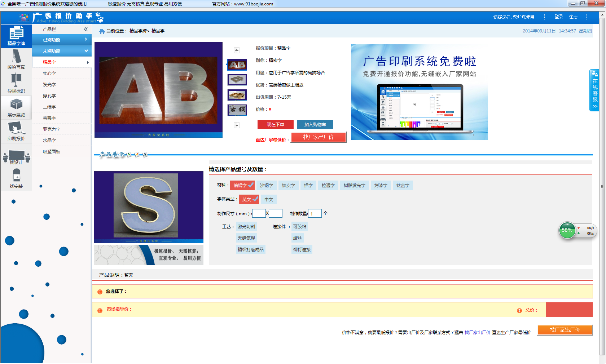Select the AB letter thumbnail preview
Viewport: 606px width, 364px height.
pos(237,65)
